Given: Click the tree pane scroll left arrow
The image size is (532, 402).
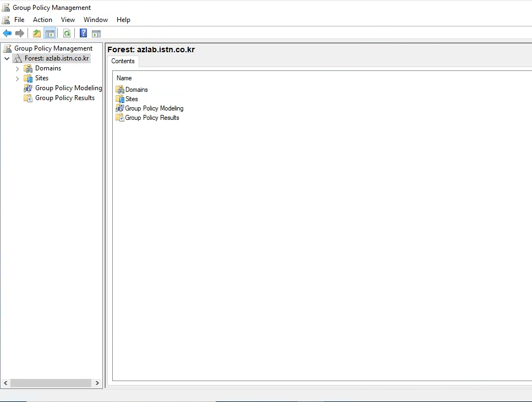Looking at the screenshot, I should click(6, 383).
